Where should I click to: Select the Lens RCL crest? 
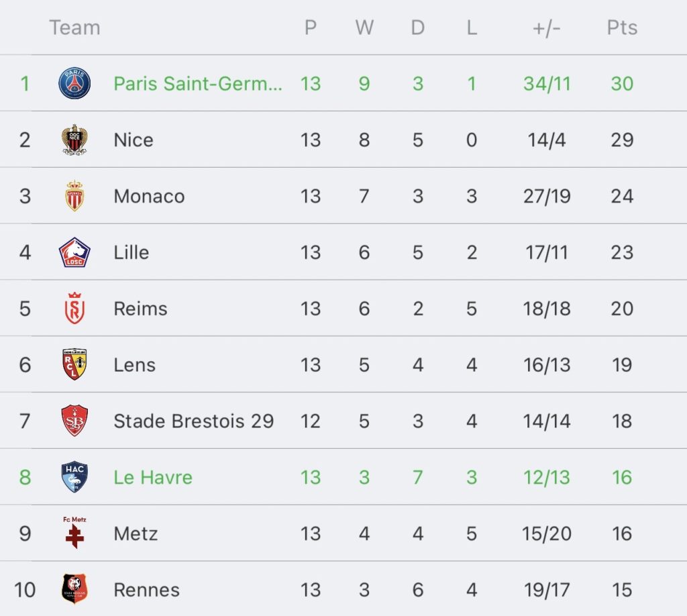pyautogui.click(x=74, y=364)
